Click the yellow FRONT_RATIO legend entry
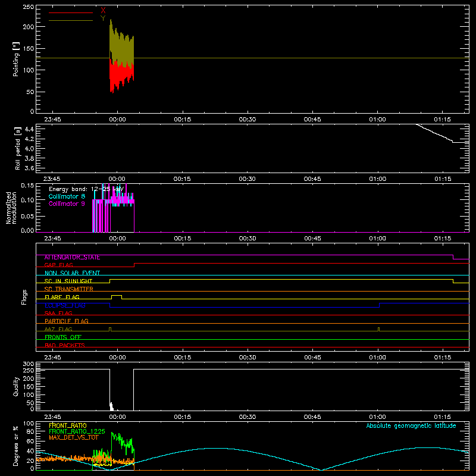The width and height of the screenshot is (476, 476). (68, 425)
